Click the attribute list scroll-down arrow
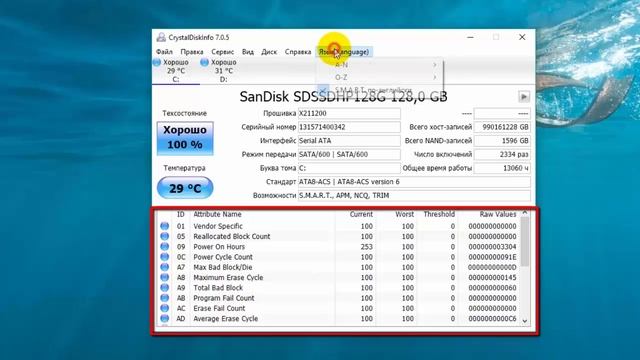Image resolution: width=640 pixels, height=360 pixels. pos(525,321)
